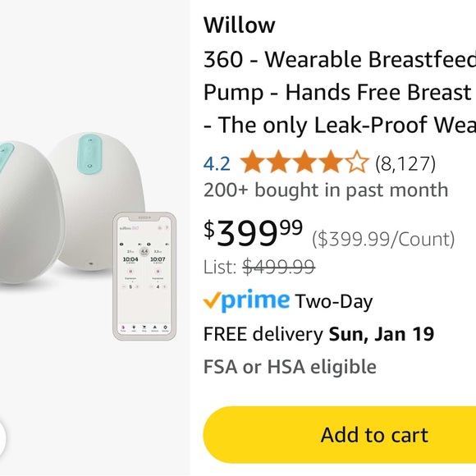The width and height of the screenshot is (476, 476).
Task: Click the $399.99 current price
Action: [253, 233]
